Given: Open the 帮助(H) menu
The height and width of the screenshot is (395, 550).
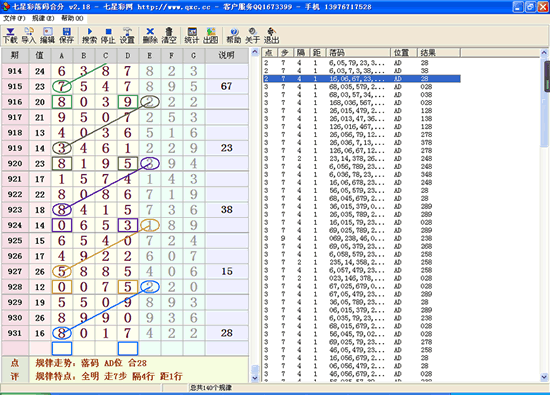Looking at the screenshot, I should [x=72, y=18].
